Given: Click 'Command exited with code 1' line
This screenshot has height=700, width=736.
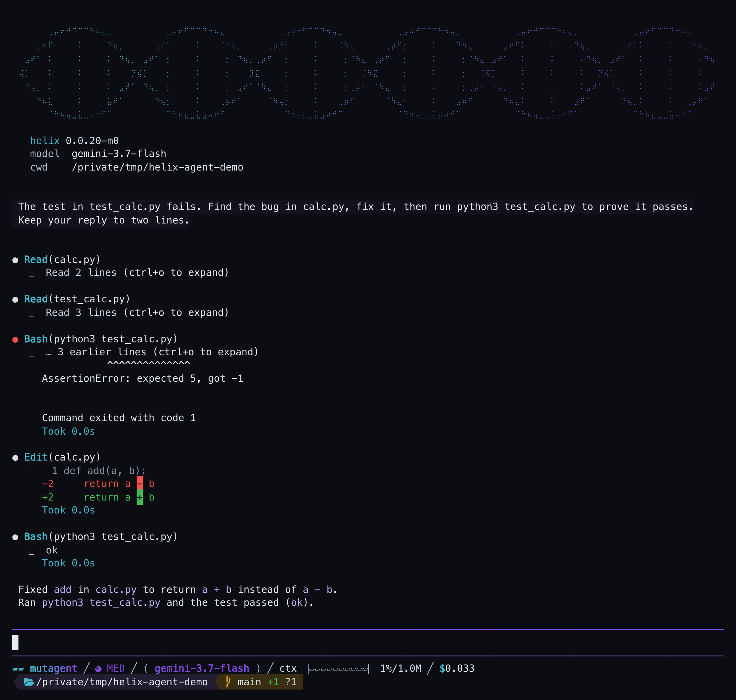Looking at the screenshot, I should (x=119, y=418).
